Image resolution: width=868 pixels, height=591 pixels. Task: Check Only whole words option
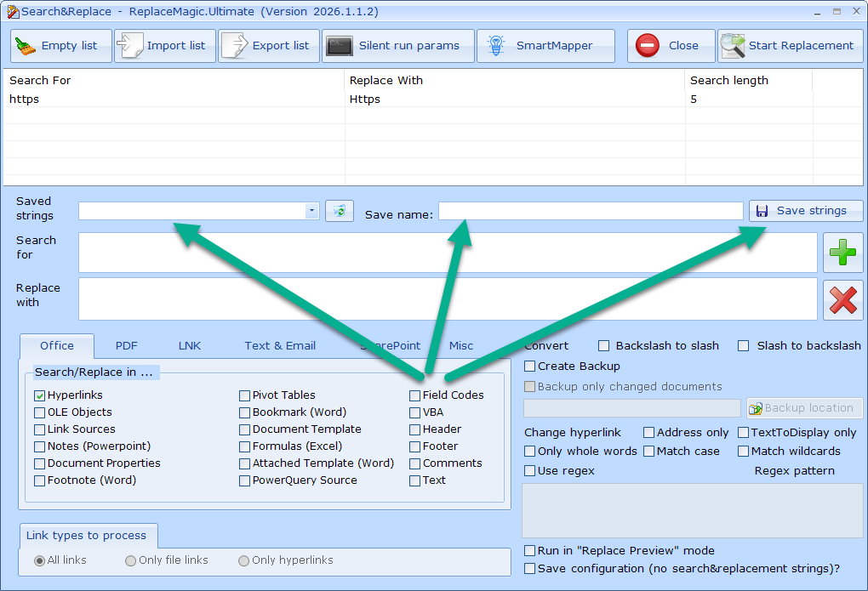coord(530,452)
